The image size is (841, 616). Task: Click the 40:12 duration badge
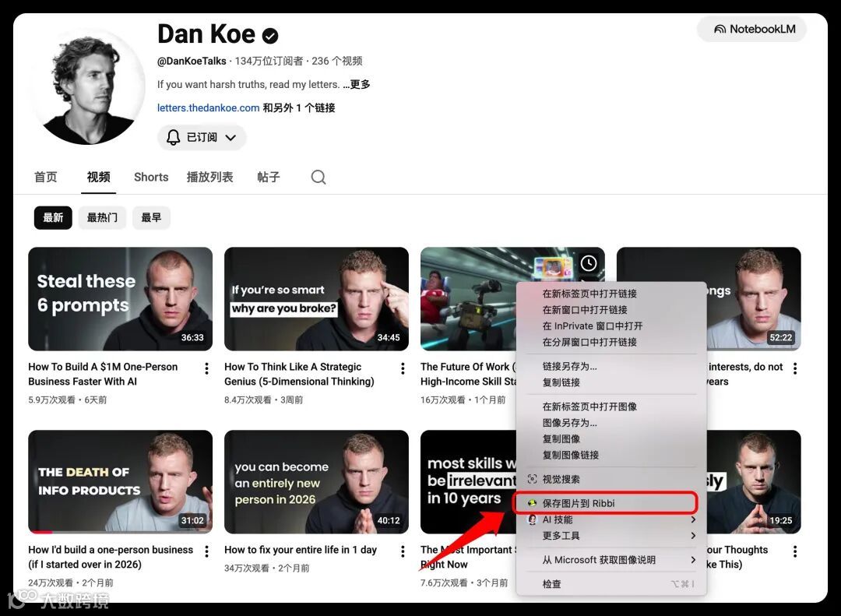point(389,520)
